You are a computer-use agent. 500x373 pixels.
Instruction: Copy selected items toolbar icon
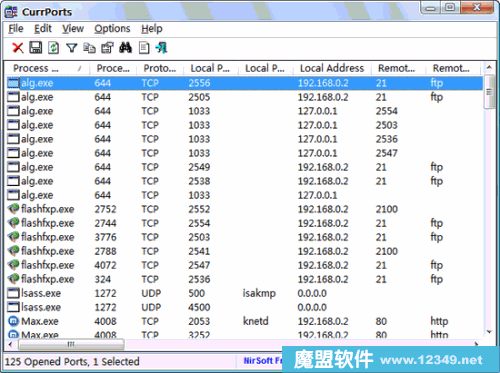[89, 48]
